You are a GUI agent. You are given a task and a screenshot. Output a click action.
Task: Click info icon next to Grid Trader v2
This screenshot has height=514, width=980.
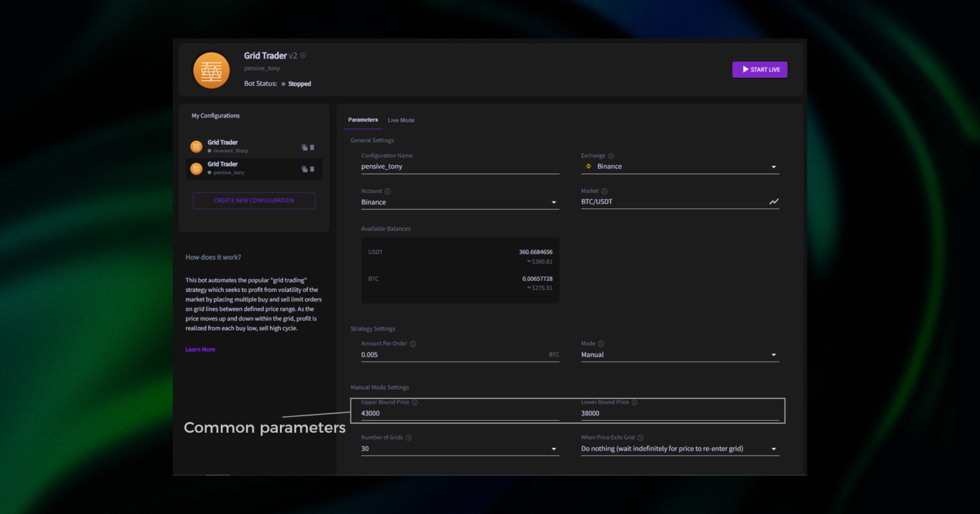pyautogui.click(x=303, y=56)
